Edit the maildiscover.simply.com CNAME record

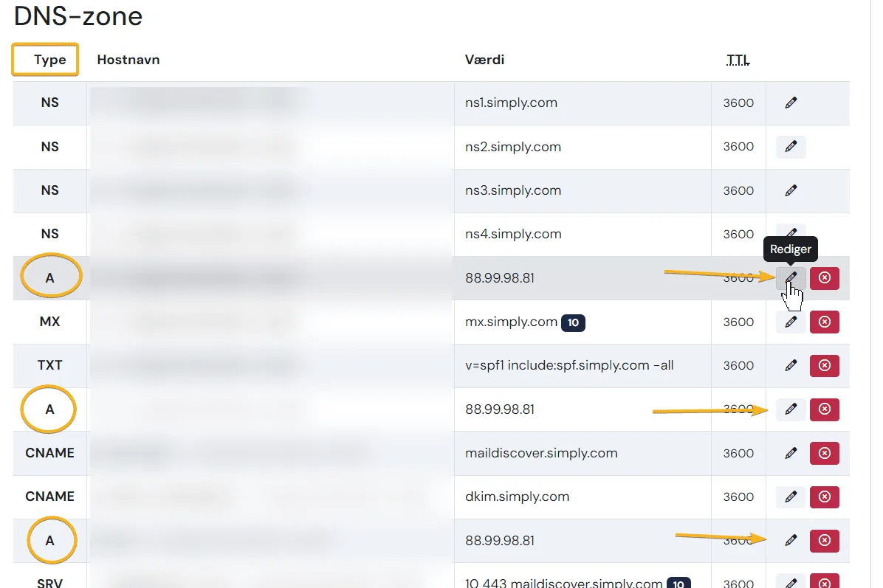tap(791, 453)
